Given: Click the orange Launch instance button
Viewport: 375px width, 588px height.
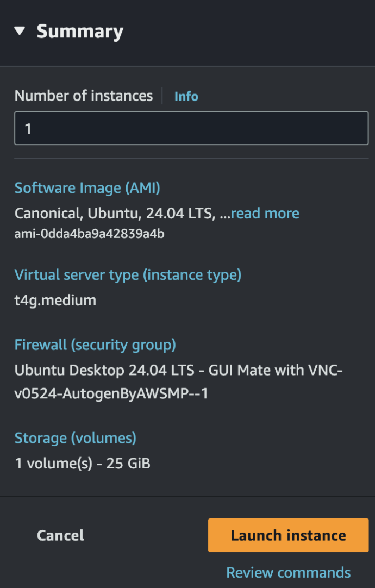Looking at the screenshot, I should click(288, 535).
